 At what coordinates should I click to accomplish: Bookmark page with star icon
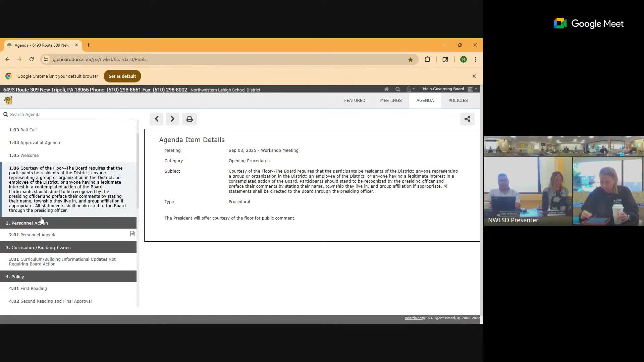click(410, 59)
